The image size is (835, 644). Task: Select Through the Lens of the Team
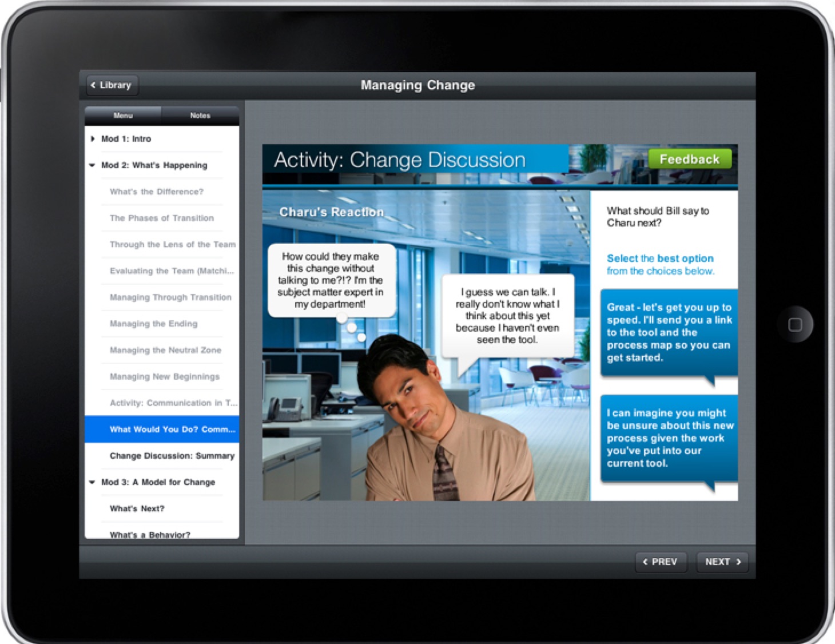tap(162, 244)
